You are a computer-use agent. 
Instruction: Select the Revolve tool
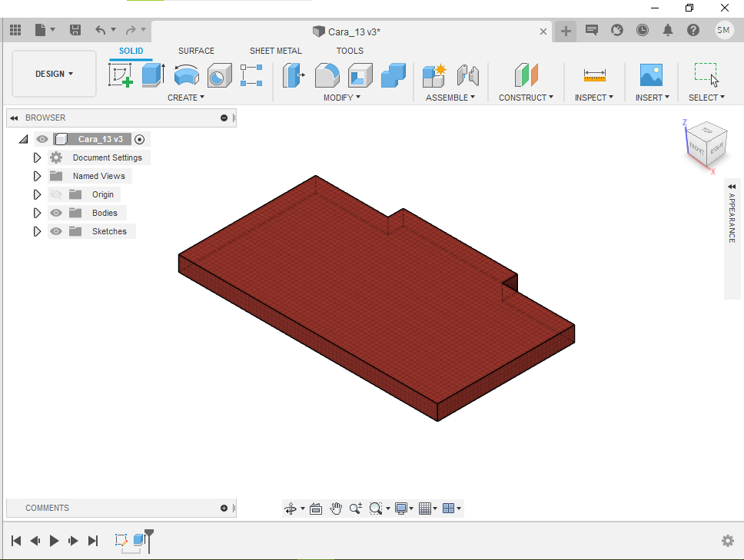(187, 75)
